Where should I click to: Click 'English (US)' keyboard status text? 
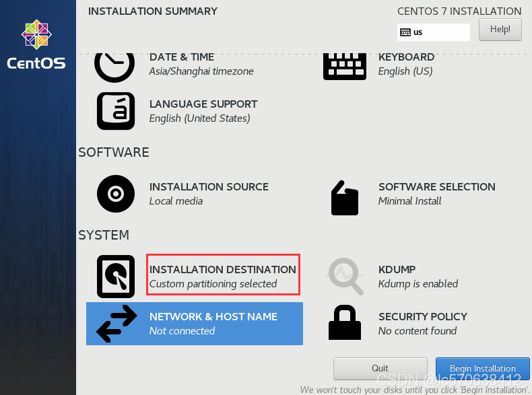[x=405, y=71]
